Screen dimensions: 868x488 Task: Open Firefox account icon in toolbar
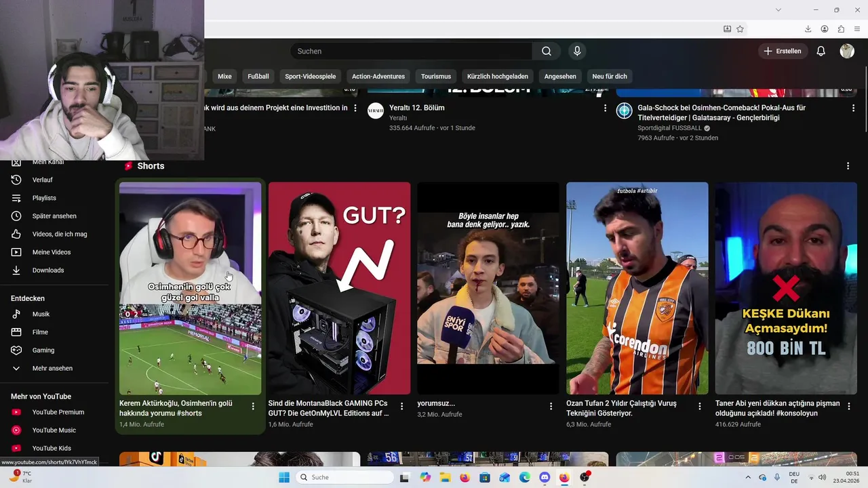coord(825,29)
